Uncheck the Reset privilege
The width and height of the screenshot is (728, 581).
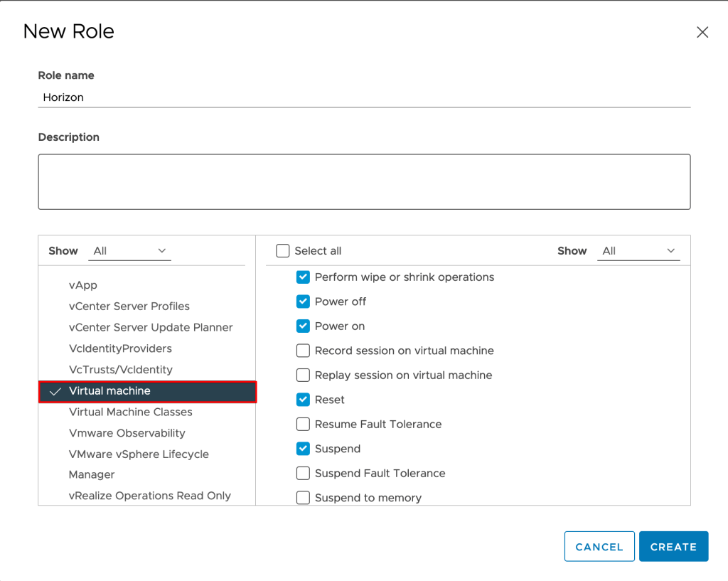303,400
